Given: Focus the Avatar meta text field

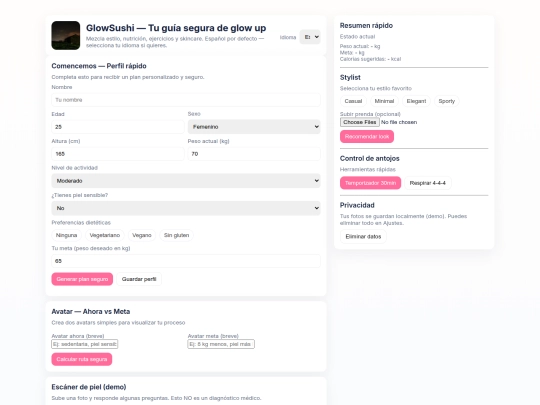Looking at the screenshot, I should (221, 344).
